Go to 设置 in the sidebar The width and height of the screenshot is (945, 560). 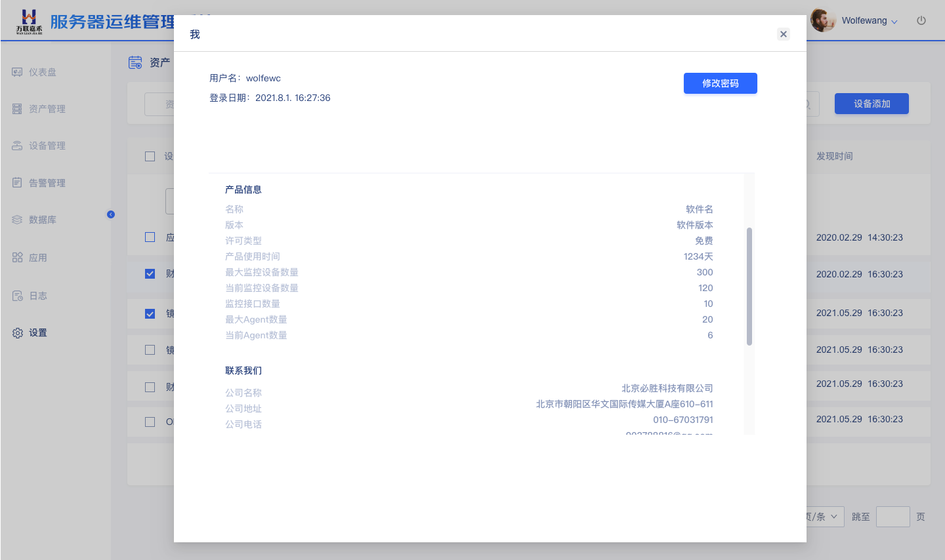pyautogui.click(x=38, y=333)
